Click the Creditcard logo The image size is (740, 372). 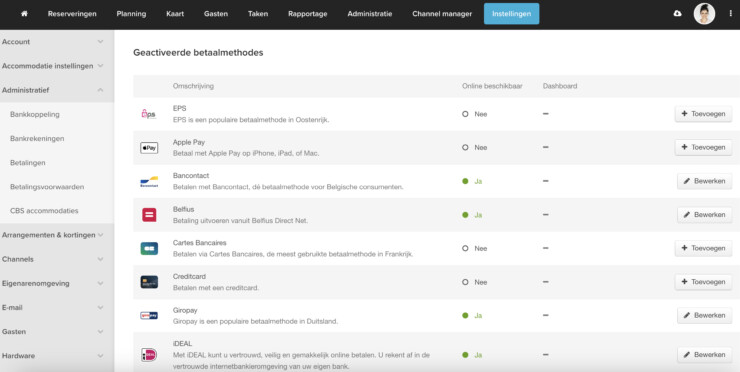pos(149,282)
